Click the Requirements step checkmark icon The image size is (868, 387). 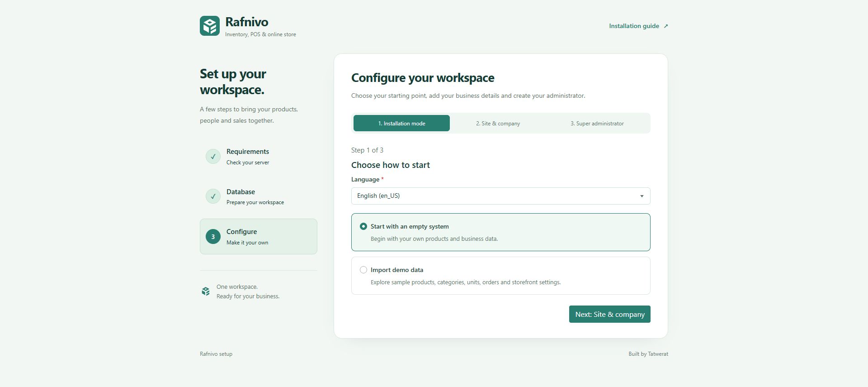click(213, 157)
